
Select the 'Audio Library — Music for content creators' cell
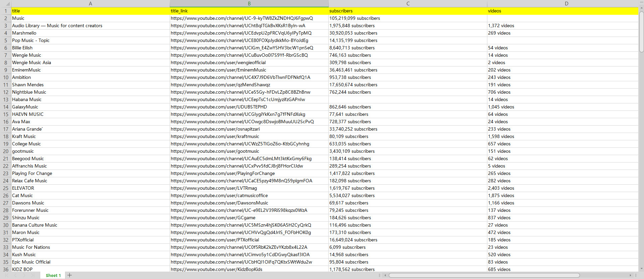tap(91, 26)
